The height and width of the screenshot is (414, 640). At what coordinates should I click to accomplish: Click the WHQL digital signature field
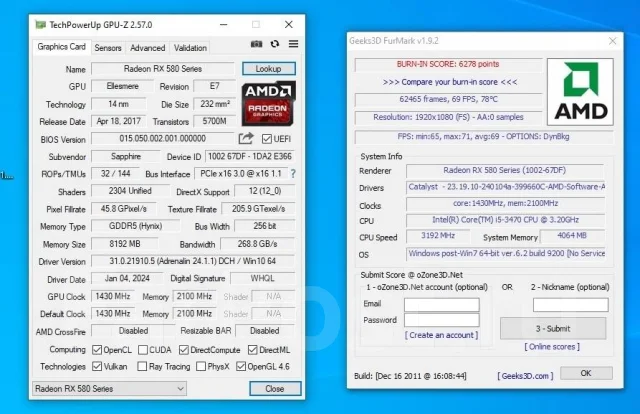(x=262, y=278)
